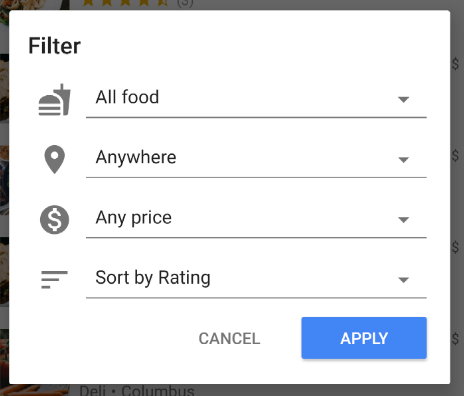This screenshot has height=396, width=464.
Task: Open the All food dropdown
Action: pos(256,98)
